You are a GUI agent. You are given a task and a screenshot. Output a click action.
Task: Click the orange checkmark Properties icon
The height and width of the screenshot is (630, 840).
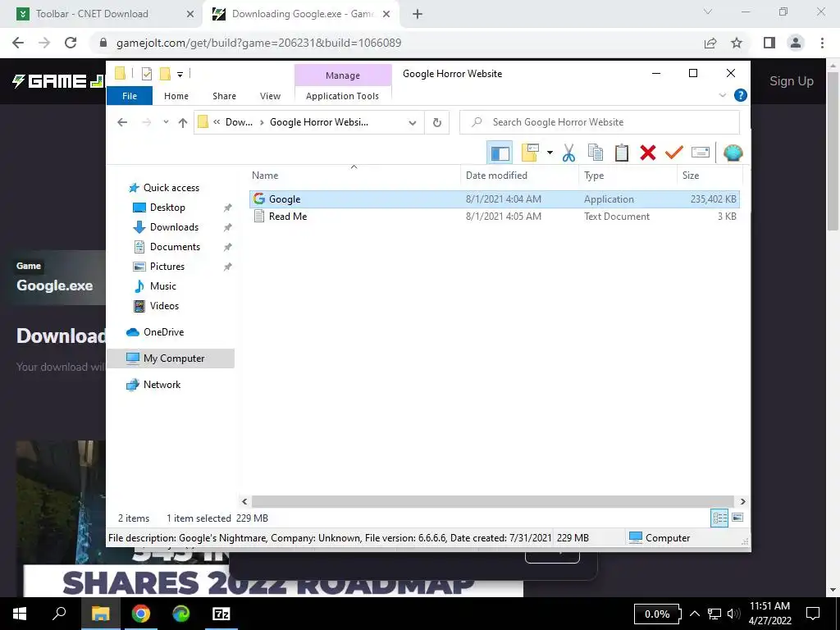pyautogui.click(x=674, y=153)
